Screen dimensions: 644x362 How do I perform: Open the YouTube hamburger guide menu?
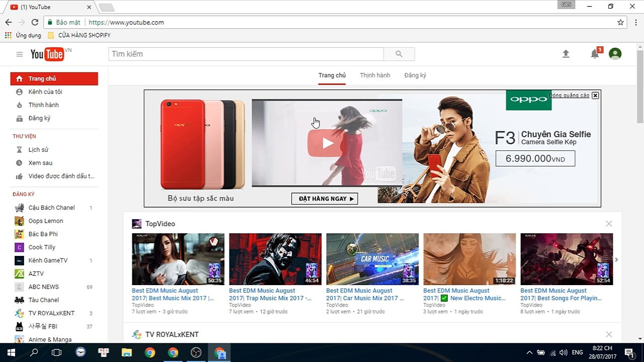[19, 54]
